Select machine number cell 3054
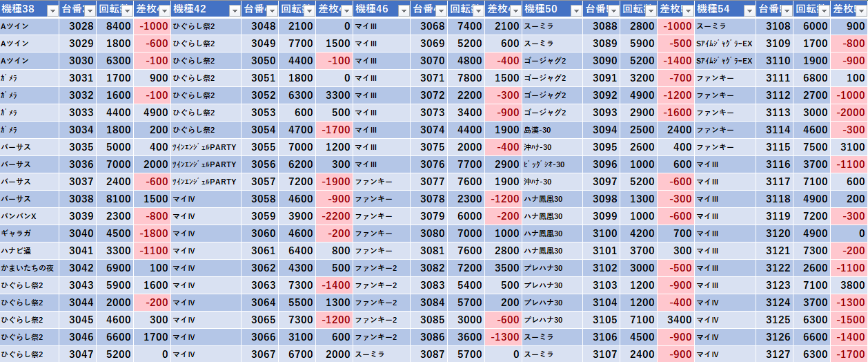 [259, 130]
